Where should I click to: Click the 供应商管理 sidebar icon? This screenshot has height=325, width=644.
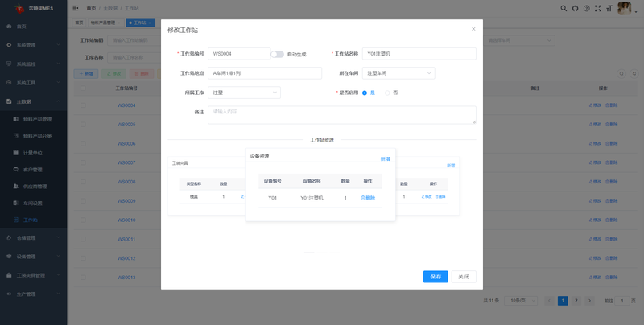pos(15,187)
